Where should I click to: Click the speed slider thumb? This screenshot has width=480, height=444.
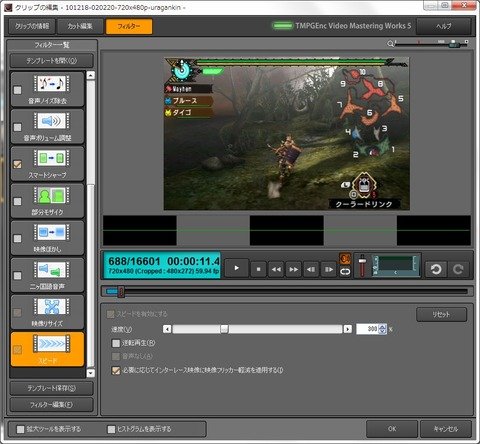tap(224, 329)
